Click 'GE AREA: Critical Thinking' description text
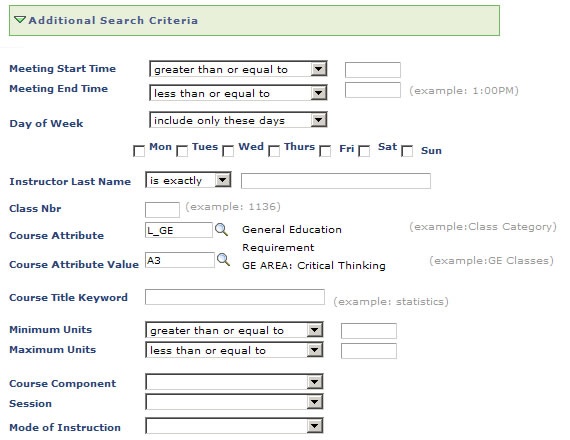This screenshot has width=570, height=440. 314,265
